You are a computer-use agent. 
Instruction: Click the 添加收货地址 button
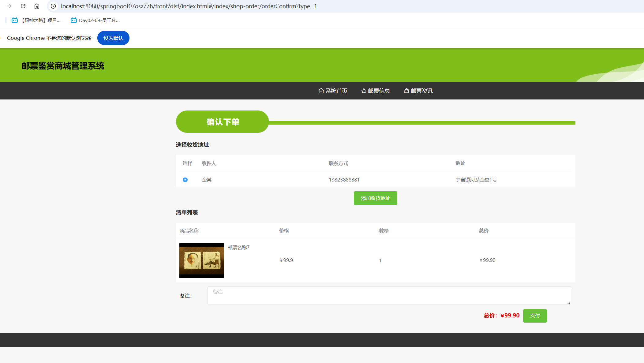coord(375,198)
